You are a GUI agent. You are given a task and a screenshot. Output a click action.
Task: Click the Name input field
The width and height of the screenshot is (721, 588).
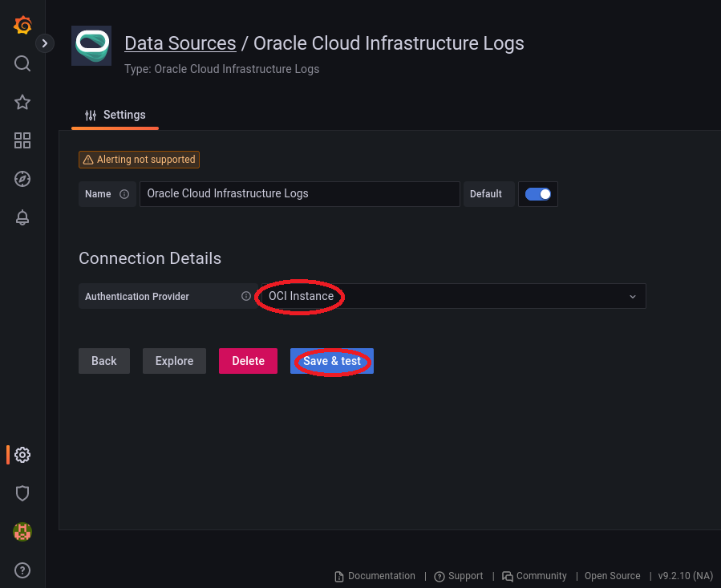coord(299,194)
